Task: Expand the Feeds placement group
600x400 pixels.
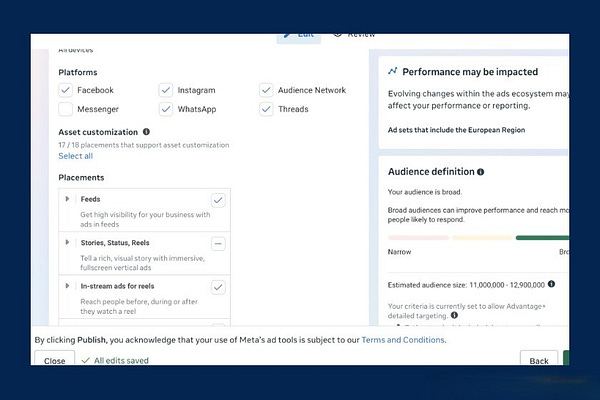Action: point(67,199)
